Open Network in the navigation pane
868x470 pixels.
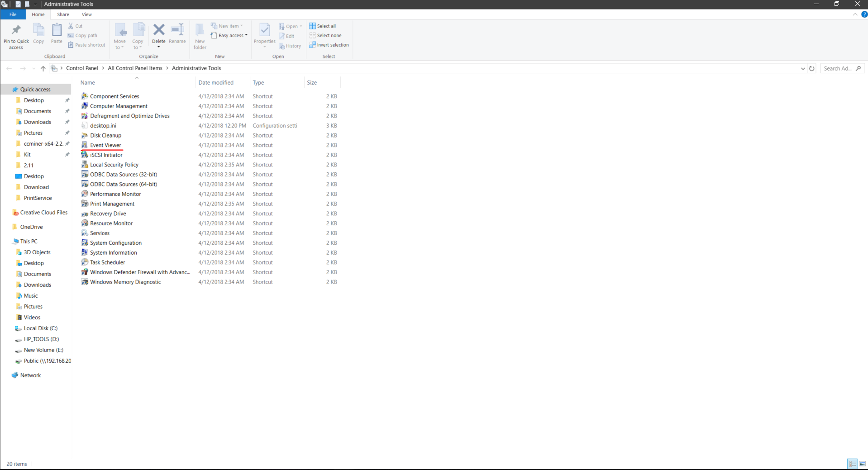(x=30, y=375)
